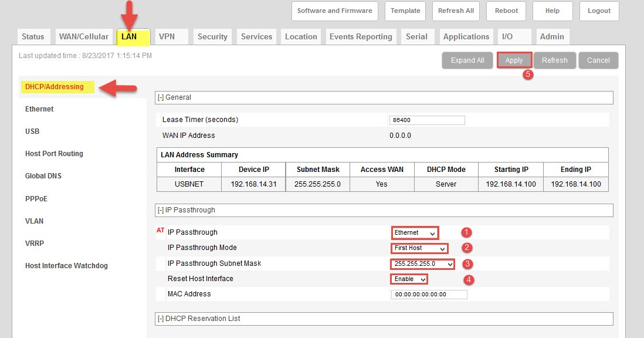Apply the current LAN settings

tap(514, 60)
